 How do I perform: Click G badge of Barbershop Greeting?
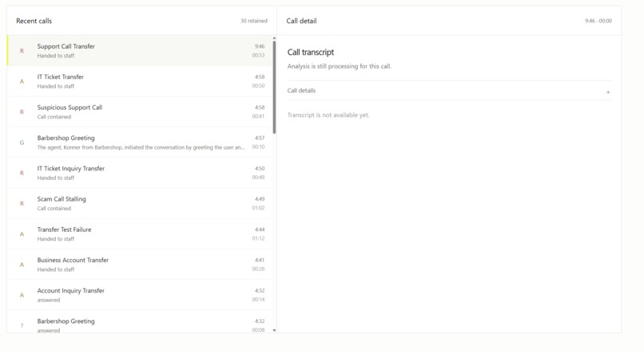22,142
